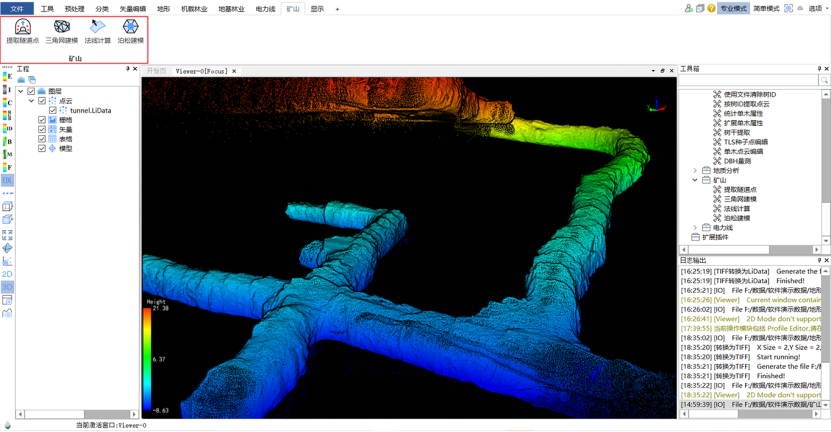Screen dimensions: 831x432
Task: Switch to the 预处理 ribbon tab
Action: (74, 9)
